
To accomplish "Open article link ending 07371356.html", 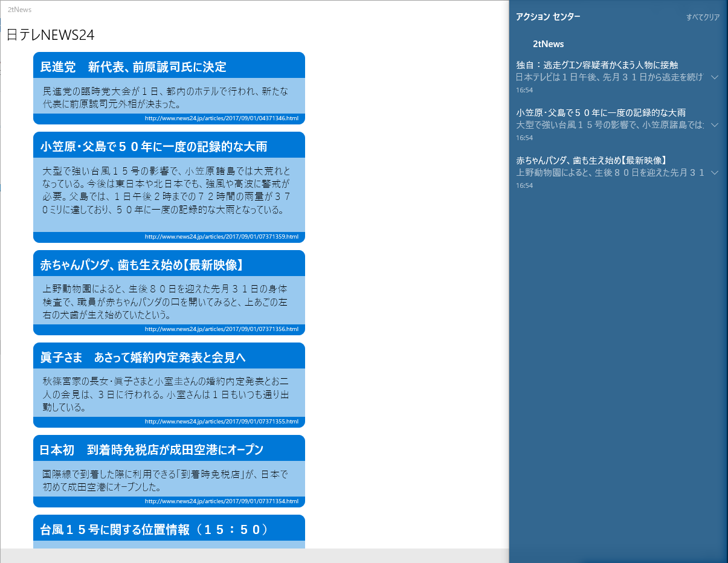I will pyautogui.click(x=222, y=329).
